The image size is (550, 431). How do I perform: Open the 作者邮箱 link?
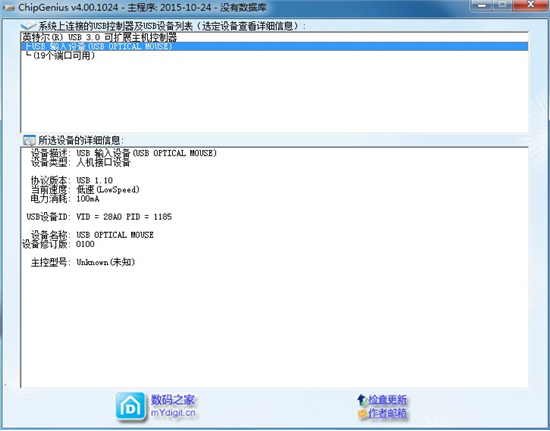click(x=388, y=413)
